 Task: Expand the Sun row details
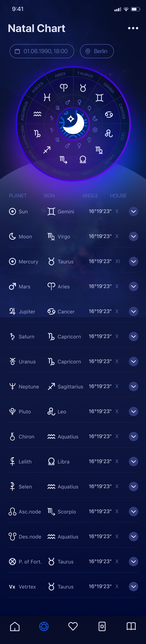[134, 211]
